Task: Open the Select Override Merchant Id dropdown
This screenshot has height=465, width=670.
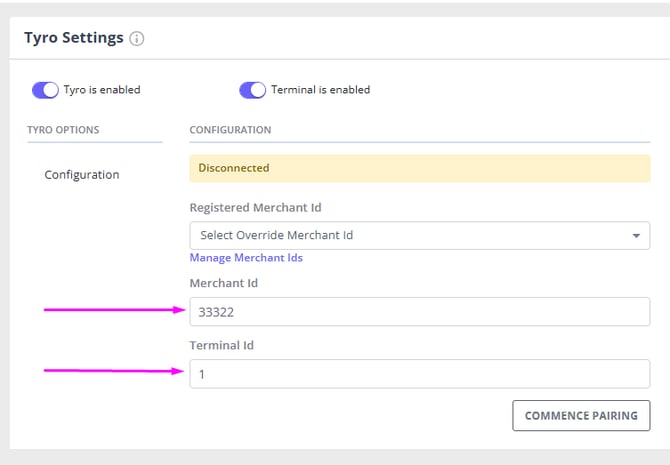Action: pos(410,236)
